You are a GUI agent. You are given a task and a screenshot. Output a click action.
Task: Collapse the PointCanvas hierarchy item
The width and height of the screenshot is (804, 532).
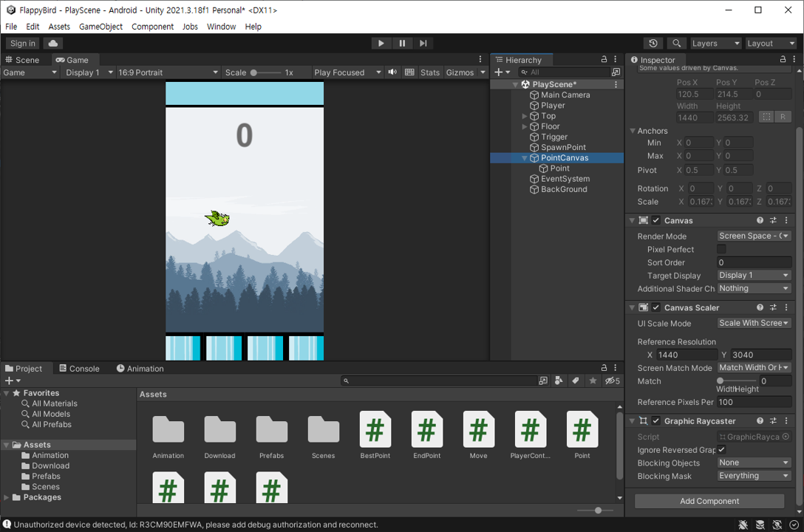pos(525,158)
